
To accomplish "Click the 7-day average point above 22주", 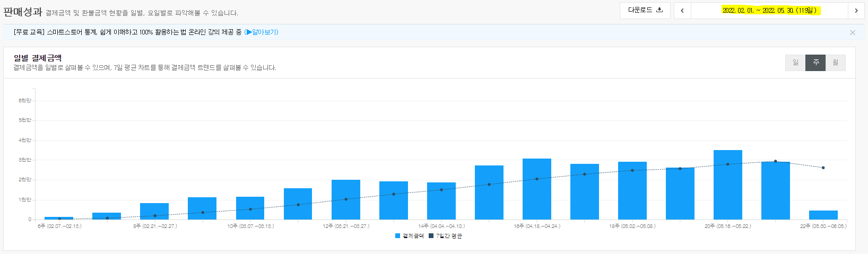I will coord(823,168).
